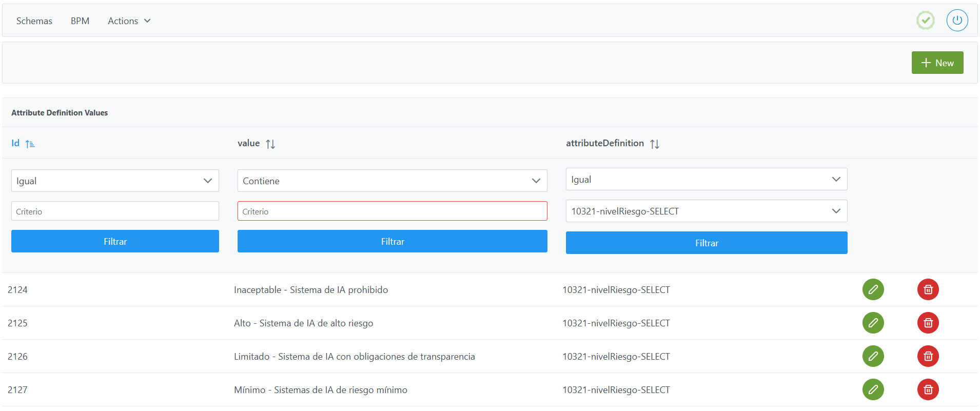Edit the row with Id 2124
The height and width of the screenshot is (411, 980).
873,289
